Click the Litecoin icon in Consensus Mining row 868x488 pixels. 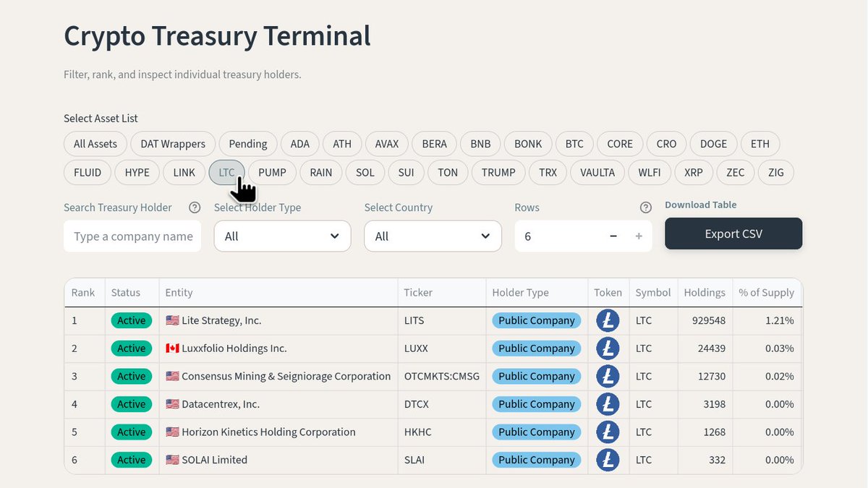pos(608,376)
